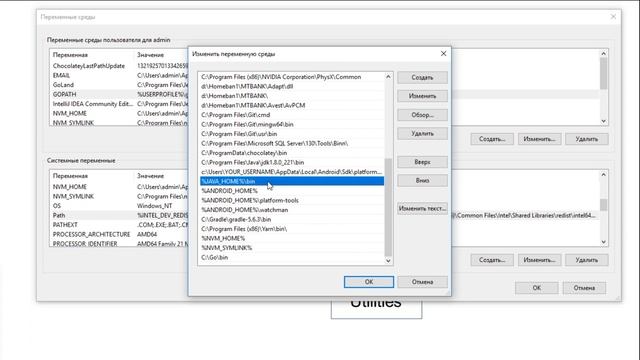Select the %ANDROID_HOME%\platform-tools entry

[x=292, y=200]
